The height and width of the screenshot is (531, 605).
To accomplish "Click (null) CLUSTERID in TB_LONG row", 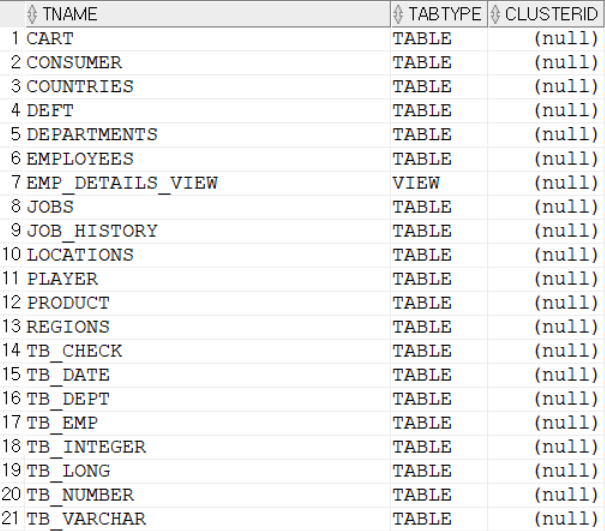I will (546, 471).
